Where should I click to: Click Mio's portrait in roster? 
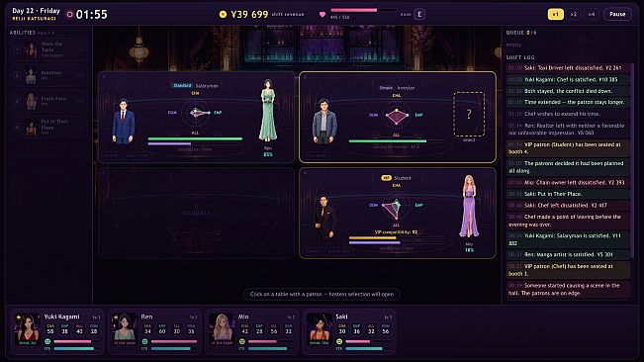[223, 328]
